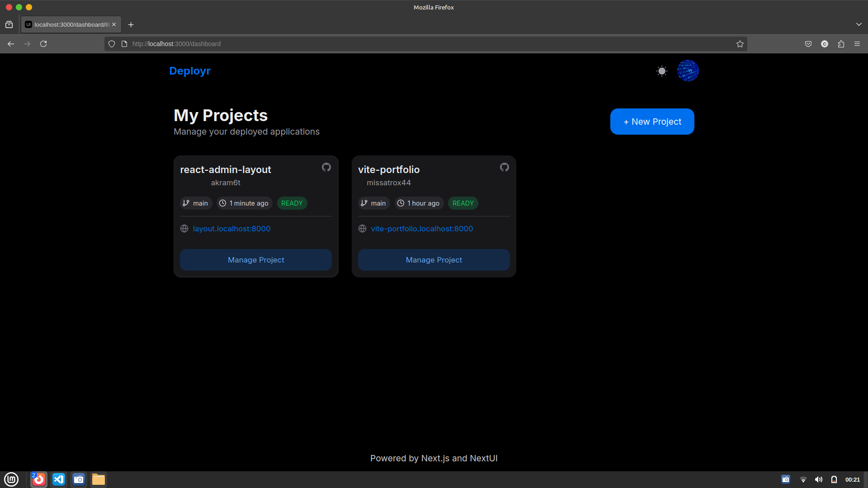
Task: Open layout.localhost:8000 link
Action: pos(231,229)
